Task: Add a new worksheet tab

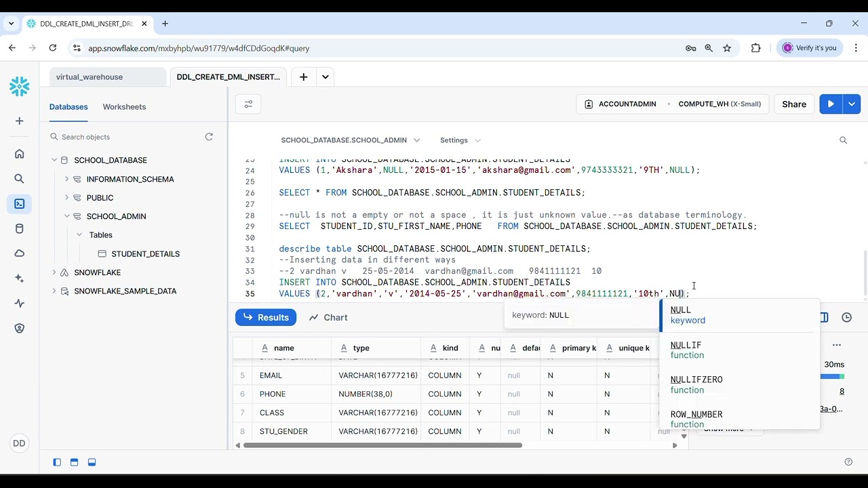Action: 304,77
